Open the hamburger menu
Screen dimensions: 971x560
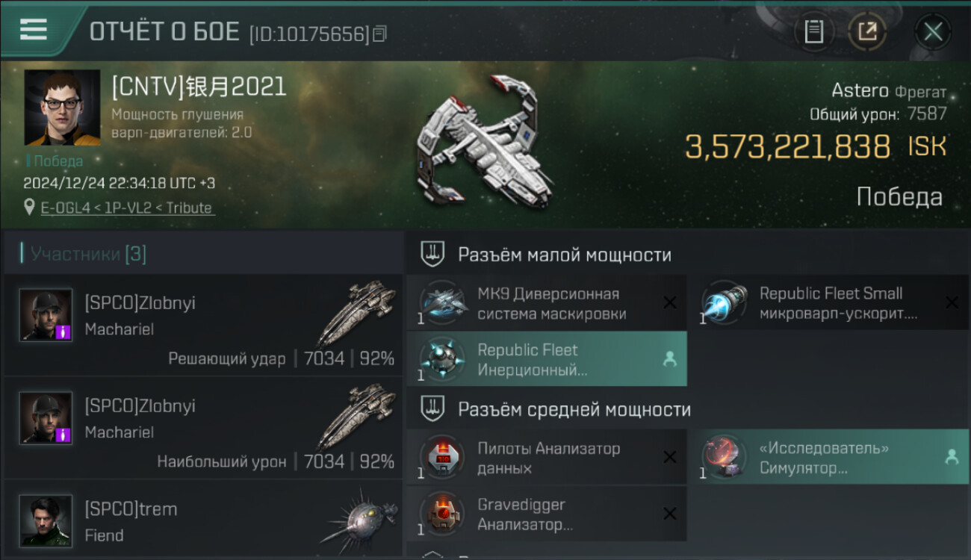tap(34, 29)
